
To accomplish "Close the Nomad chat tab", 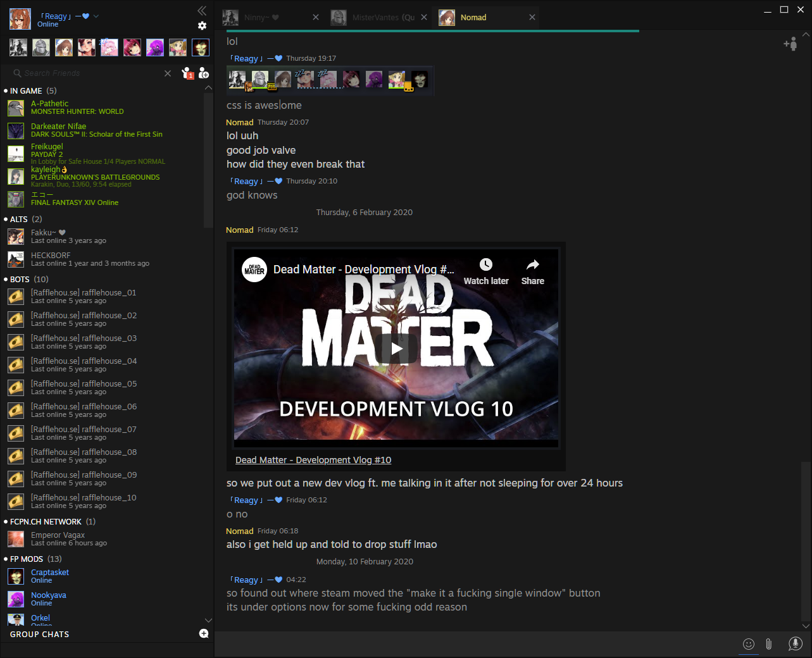I will pyautogui.click(x=532, y=18).
